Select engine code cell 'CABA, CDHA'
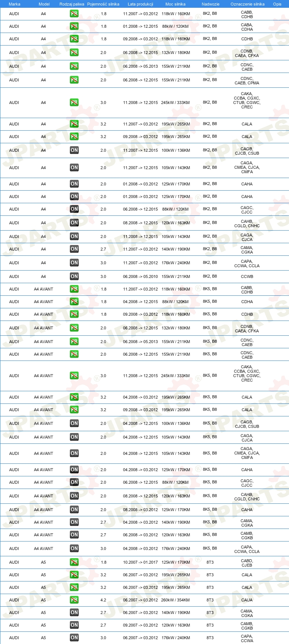The width and height of the screenshot is (289, 644). point(247,27)
